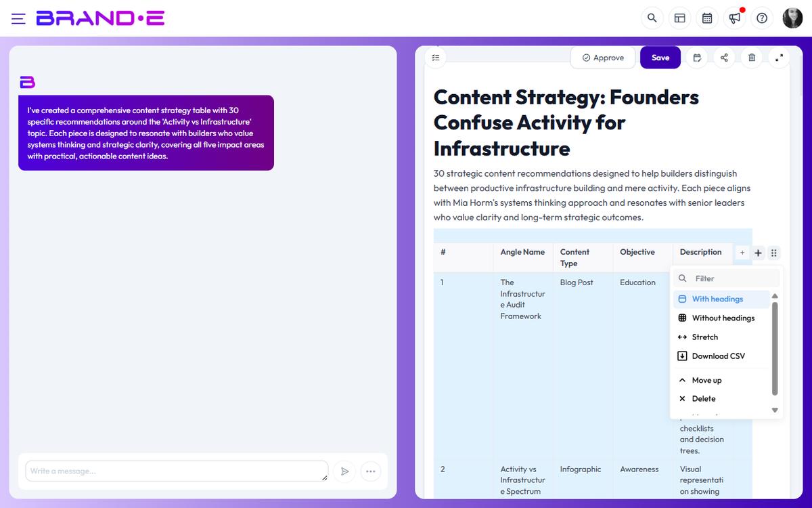Viewport: 812px width, 508px height.
Task: Share the document with share icon
Action: (x=724, y=58)
